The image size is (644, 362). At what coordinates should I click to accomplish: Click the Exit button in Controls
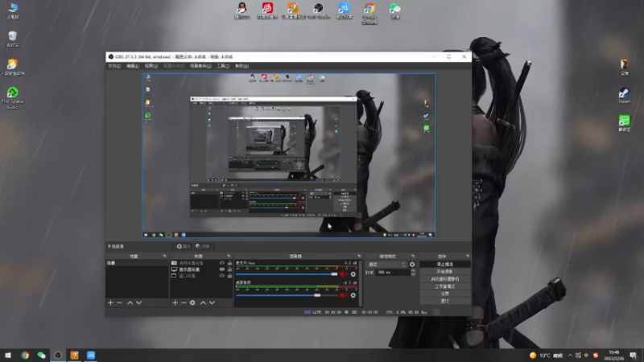point(445,301)
